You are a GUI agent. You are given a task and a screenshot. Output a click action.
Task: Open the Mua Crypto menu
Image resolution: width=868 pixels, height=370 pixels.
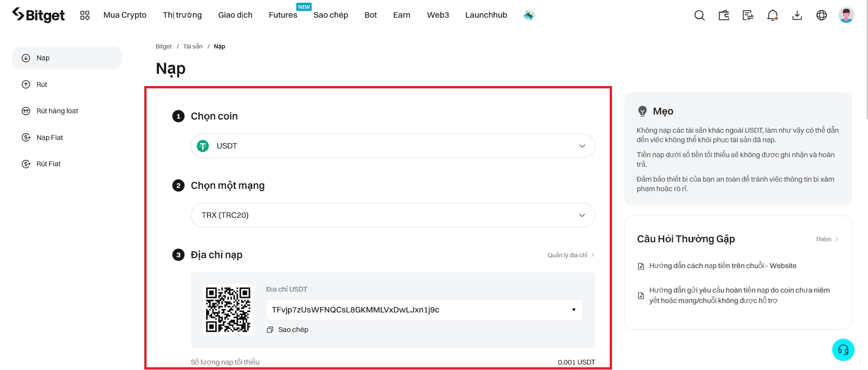125,15
